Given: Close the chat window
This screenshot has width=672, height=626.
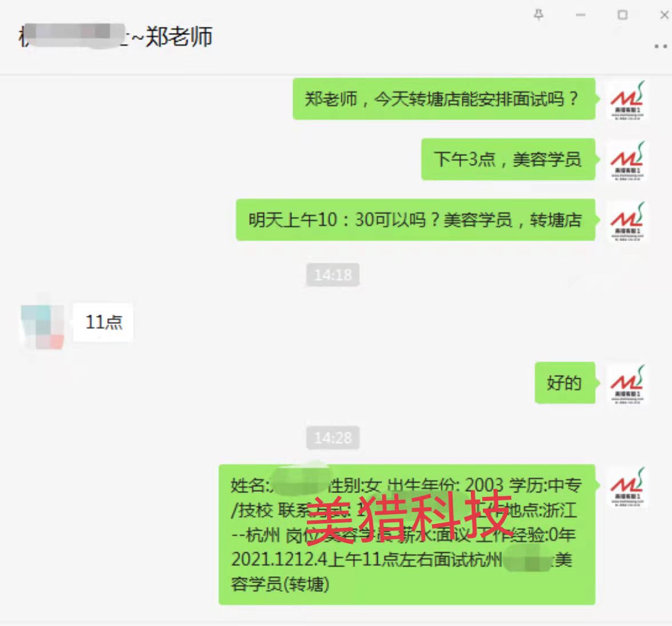Looking at the screenshot, I should [x=664, y=15].
